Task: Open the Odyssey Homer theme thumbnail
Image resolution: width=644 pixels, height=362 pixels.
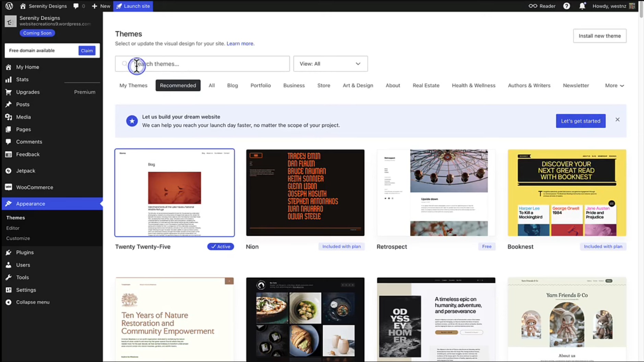Action: coord(436,319)
